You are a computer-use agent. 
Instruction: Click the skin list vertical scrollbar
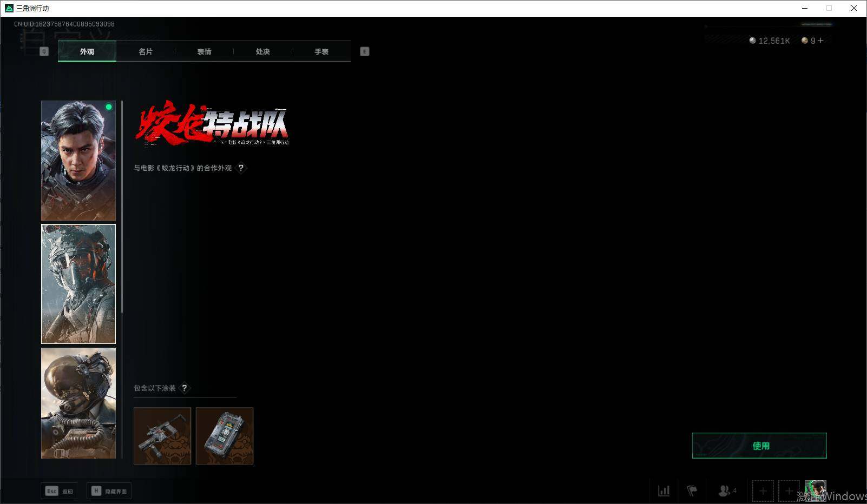pyautogui.click(x=122, y=207)
